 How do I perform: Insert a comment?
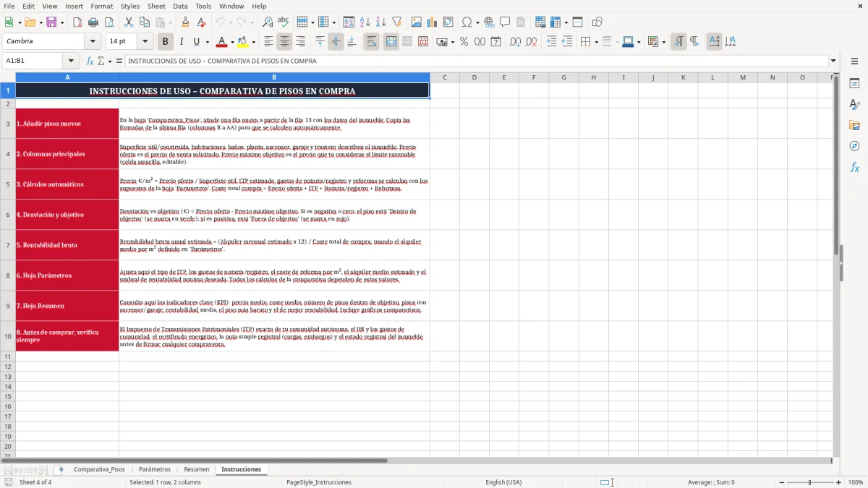click(x=505, y=22)
